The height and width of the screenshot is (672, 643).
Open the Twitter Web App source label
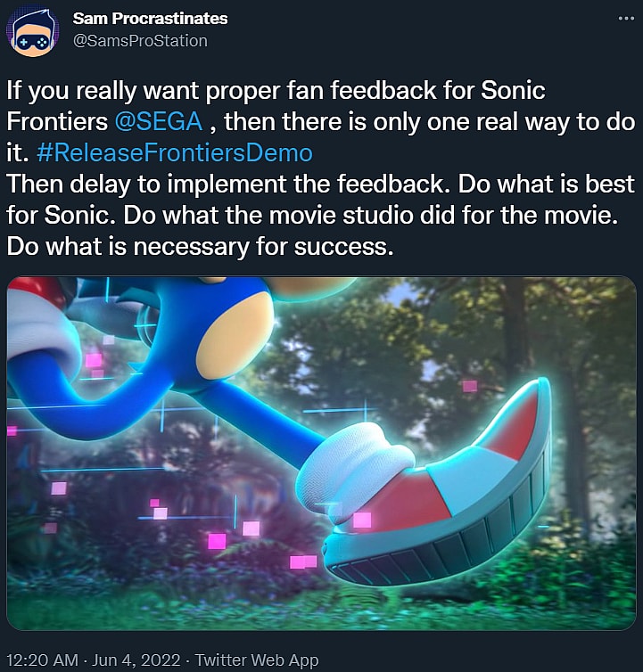point(257,660)
